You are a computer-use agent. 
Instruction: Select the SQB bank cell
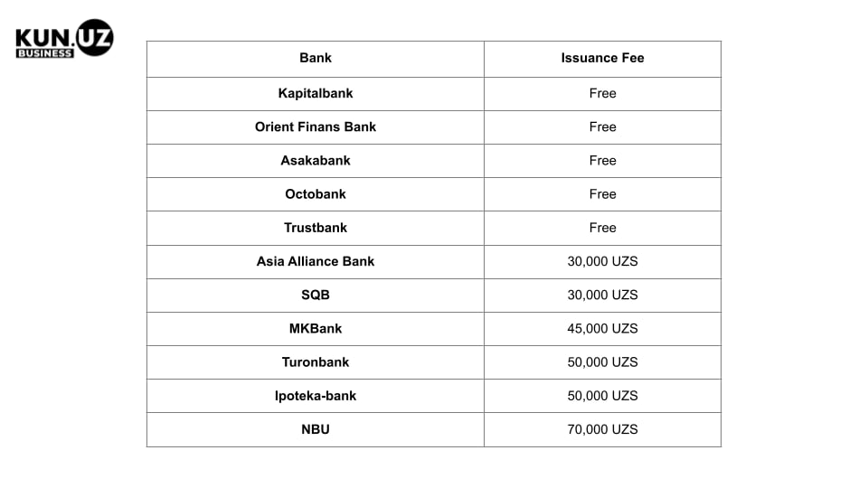coord(316,295)
